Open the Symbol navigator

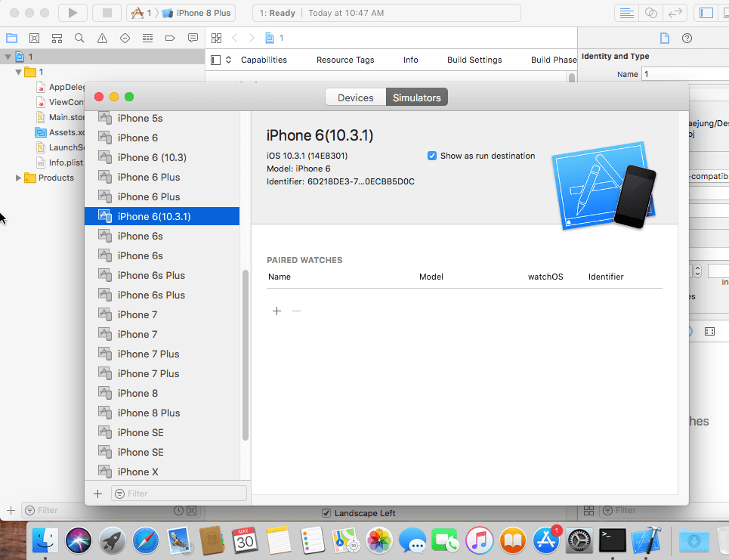tap(57, 38)
